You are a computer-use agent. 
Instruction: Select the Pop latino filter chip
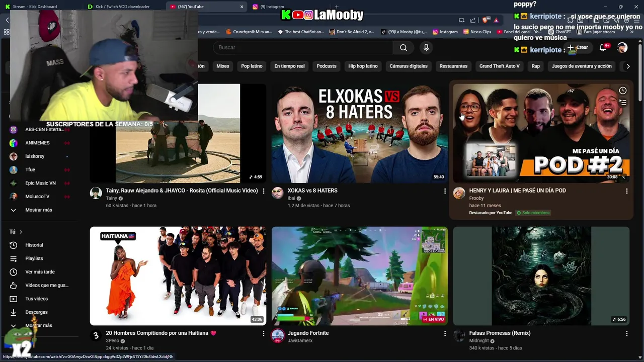click(x=252, y=66)
